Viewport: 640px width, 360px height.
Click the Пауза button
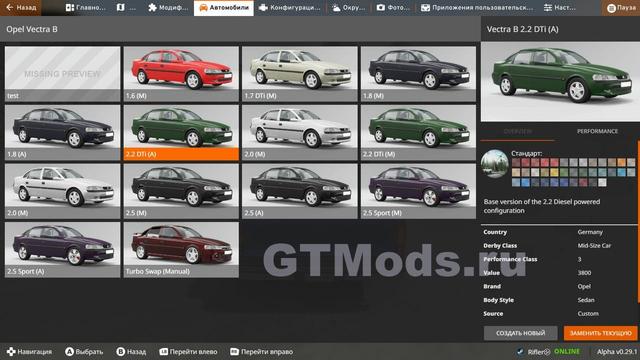click(621, 8)
